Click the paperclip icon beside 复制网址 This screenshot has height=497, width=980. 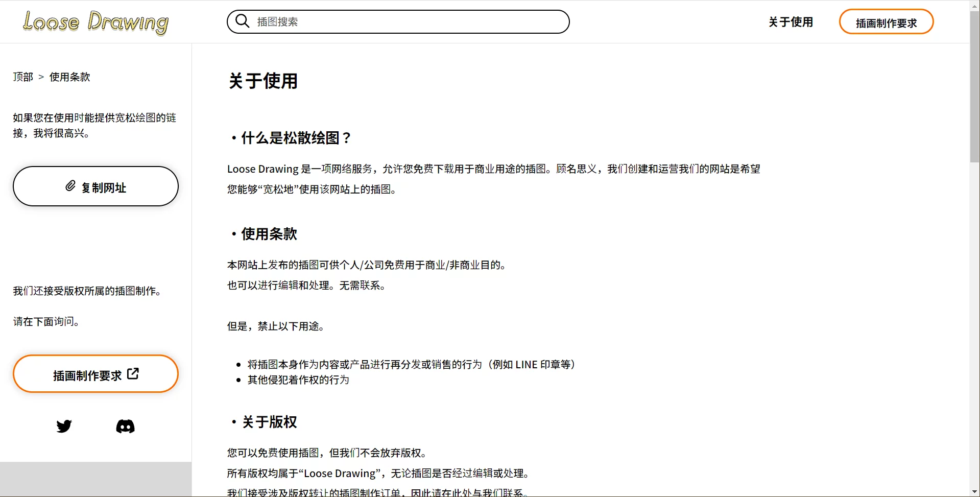(70, 186)
